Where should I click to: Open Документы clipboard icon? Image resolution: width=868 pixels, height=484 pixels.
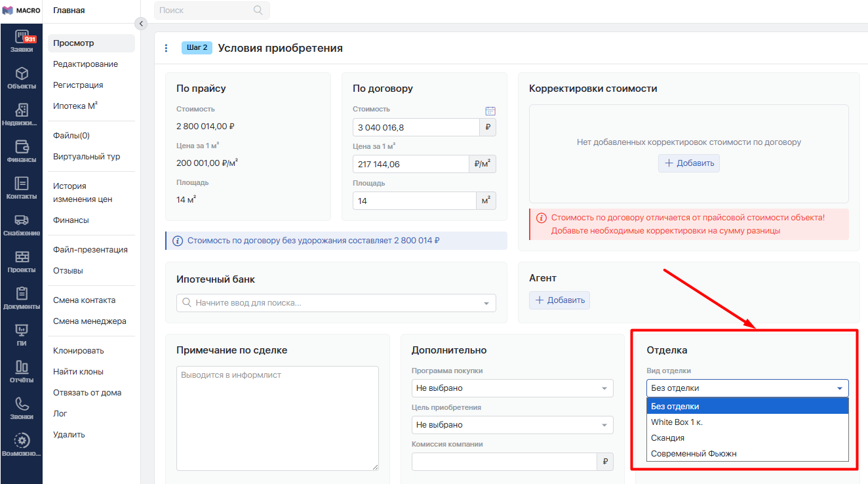point(22,297)
